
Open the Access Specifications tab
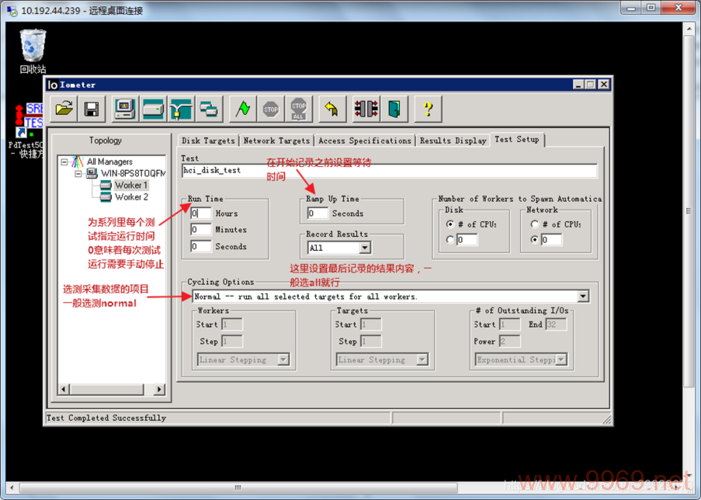[x=364, y=141]
